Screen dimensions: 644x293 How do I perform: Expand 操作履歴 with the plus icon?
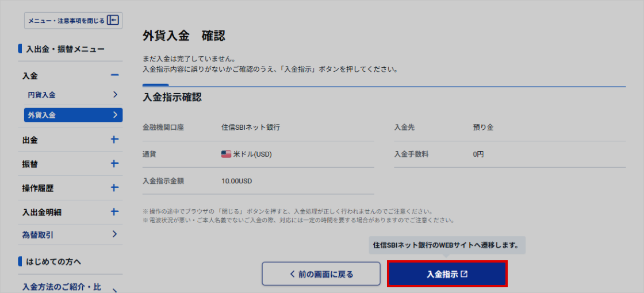(x=114, y=188)
